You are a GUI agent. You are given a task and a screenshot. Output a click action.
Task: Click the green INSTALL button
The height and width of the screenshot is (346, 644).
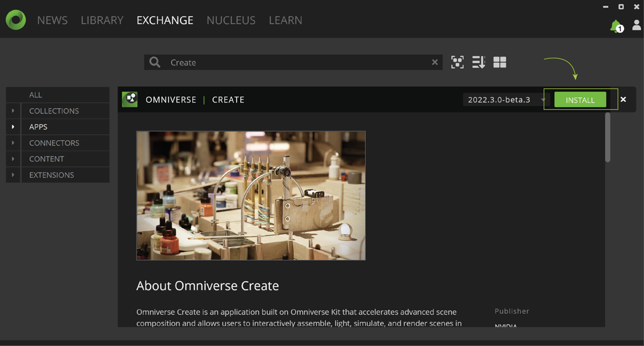[x=580, y=100]
